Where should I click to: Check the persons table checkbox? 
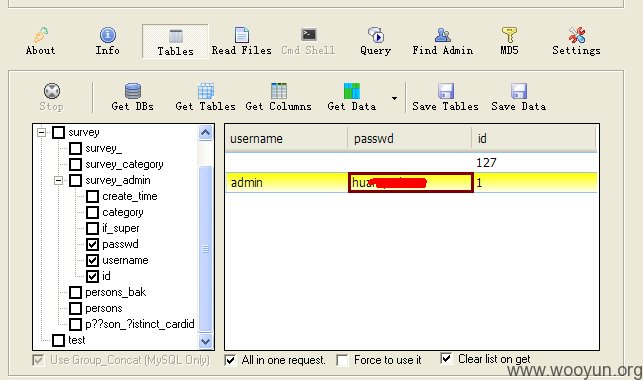75,308
